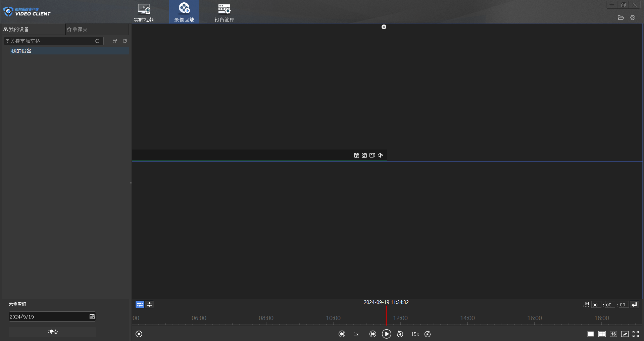Click the add-group icon beside the search box
Image resolution: width=644 pixels, height=341 pixels.
click(115, 41)
